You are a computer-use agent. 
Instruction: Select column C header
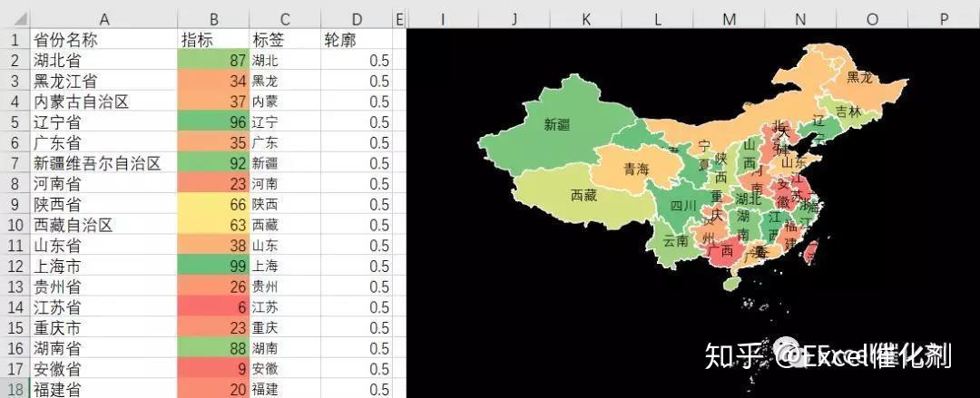click(284, 19)
